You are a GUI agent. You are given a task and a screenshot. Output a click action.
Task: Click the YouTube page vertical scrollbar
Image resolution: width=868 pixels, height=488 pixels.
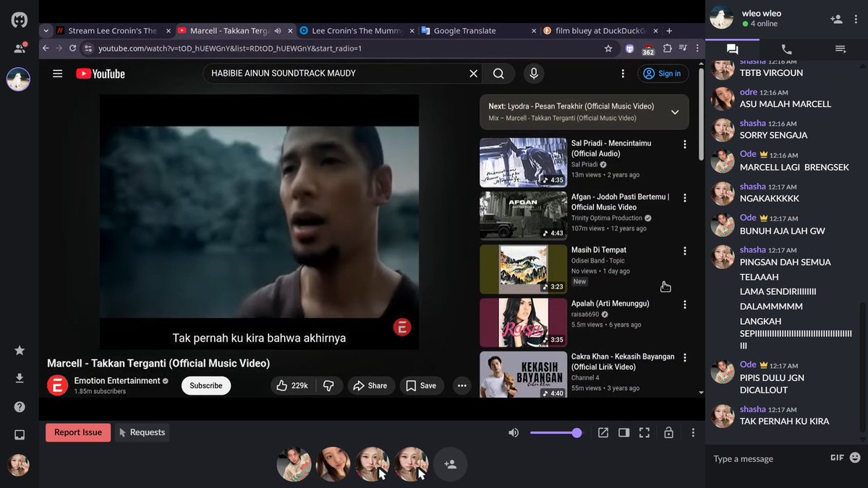click(x=701, y=116)
